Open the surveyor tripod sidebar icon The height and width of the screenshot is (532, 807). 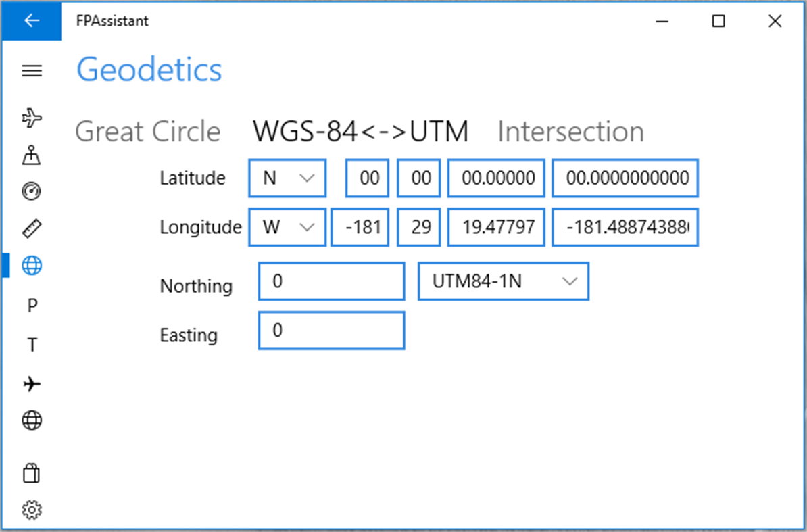pyautogui.click(x=31, y=155)
